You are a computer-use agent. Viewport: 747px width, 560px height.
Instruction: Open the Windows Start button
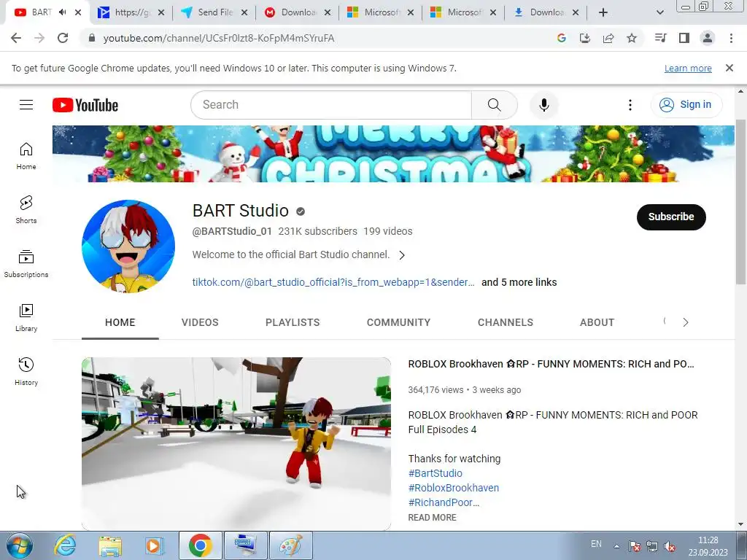tap(19, 545)
